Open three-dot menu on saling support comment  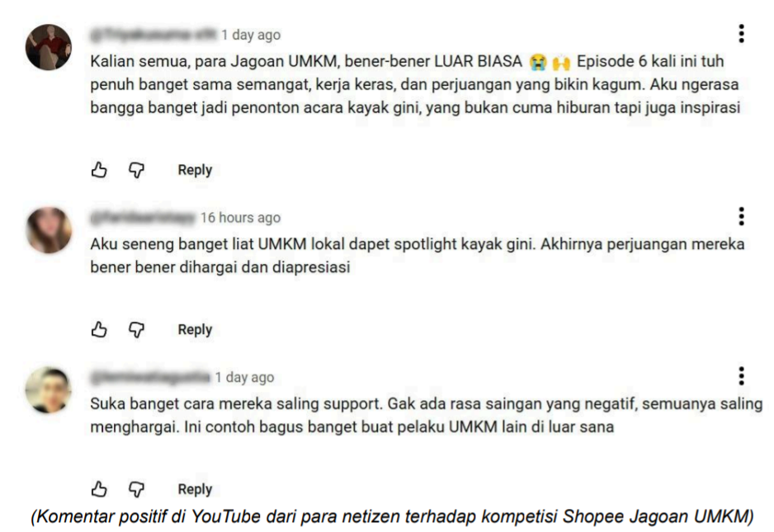pyautogui.click(x=741, y=376)
